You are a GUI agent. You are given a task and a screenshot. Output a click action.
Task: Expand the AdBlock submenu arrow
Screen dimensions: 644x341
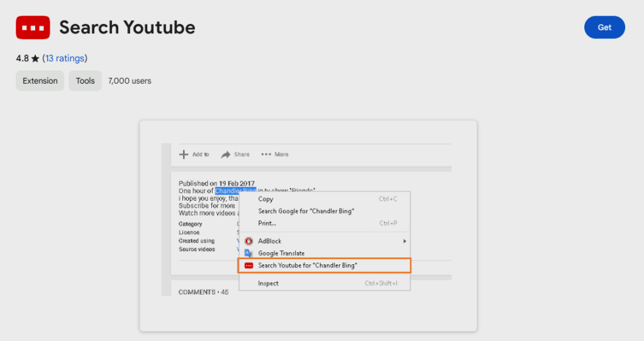click(404, 241)
